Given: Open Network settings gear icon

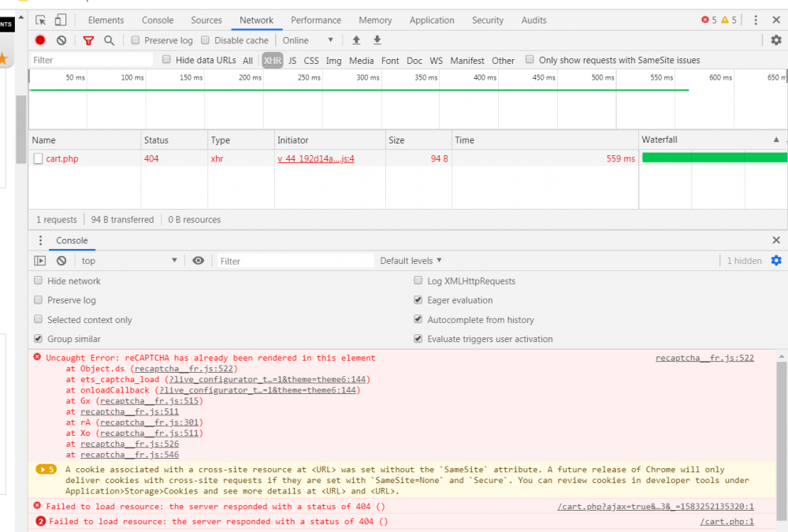Looking at the screenshot, I should 776,40.
